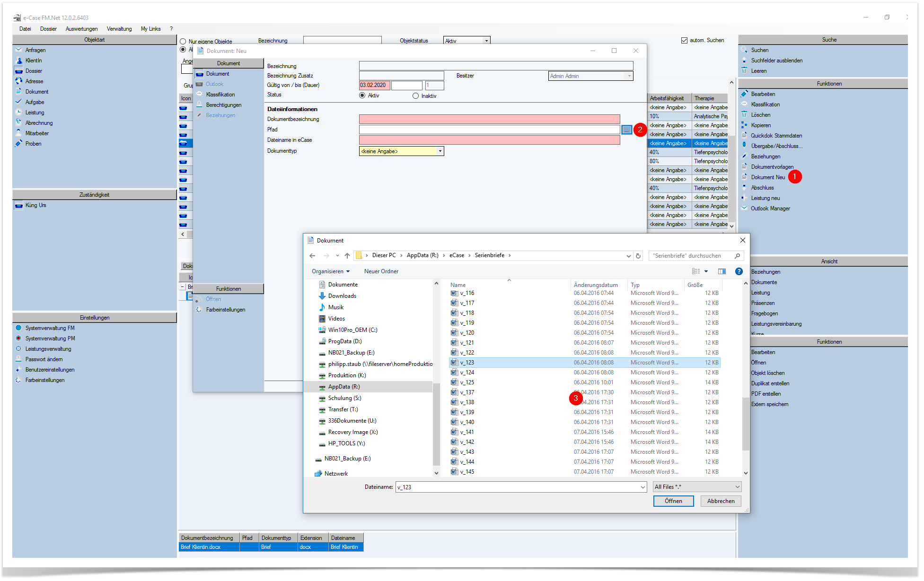Viewport: 924px width, 581px height.
Task: Click Serienbriefe durchsuchen search box
Action: (696, 256)
